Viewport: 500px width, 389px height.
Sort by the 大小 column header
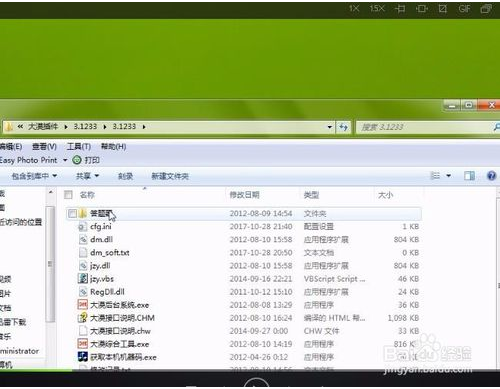(386, 195)
